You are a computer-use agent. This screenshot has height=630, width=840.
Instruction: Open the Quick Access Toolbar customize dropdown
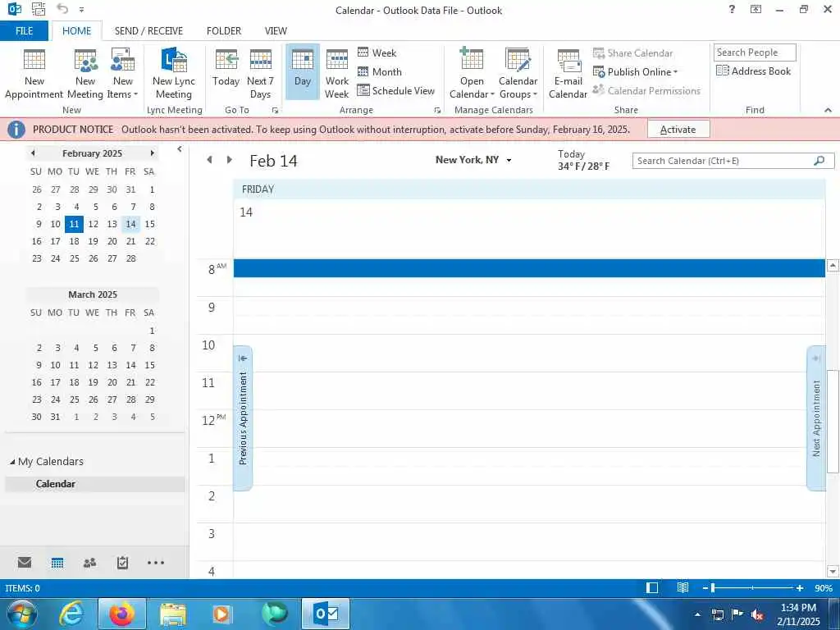click(81, 10)
